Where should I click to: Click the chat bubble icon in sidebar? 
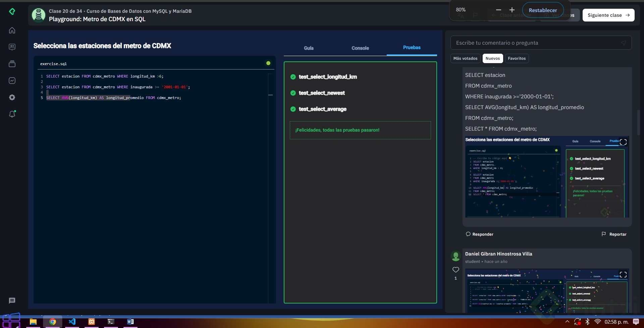pyautogui.click(x=12, y=300)
